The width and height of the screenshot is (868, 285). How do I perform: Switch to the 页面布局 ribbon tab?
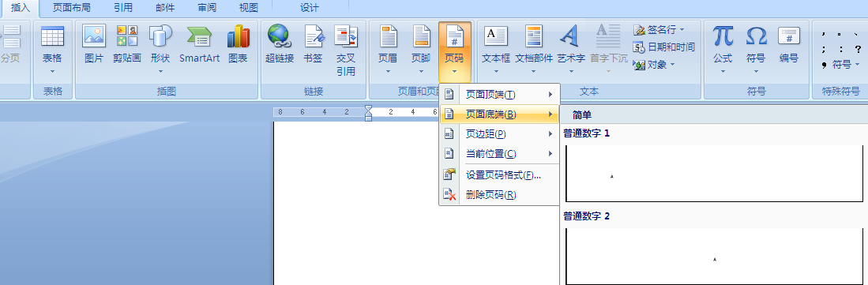click(71, 8)
